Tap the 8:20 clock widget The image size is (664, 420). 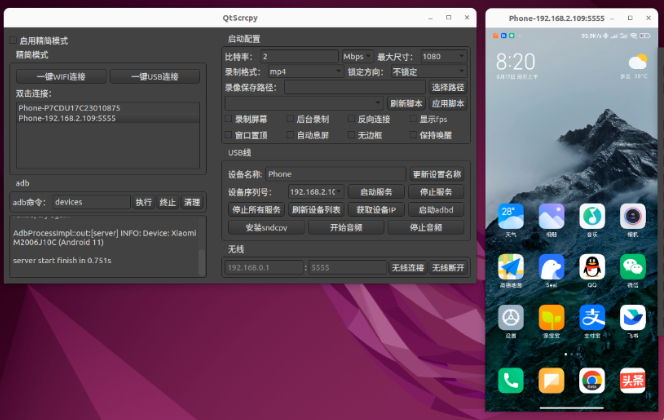pyautogui.click(x=516, y=62)
